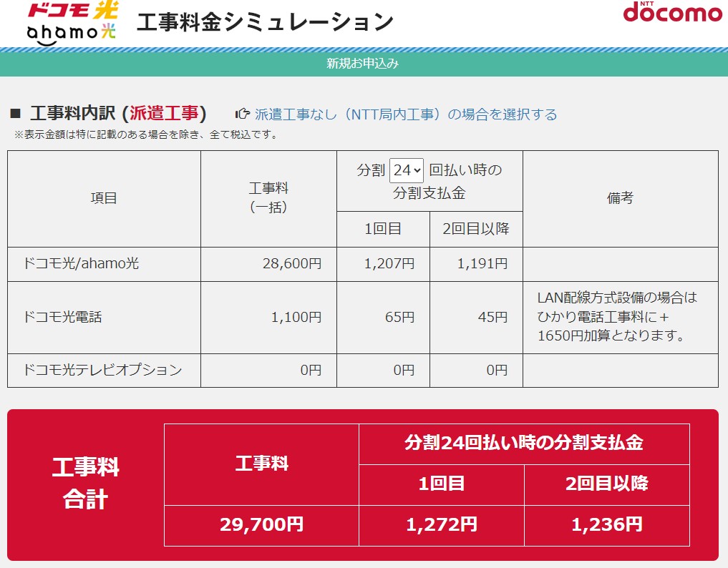Click the ahamo光 logo
The image size is (728, 568).
71,34
